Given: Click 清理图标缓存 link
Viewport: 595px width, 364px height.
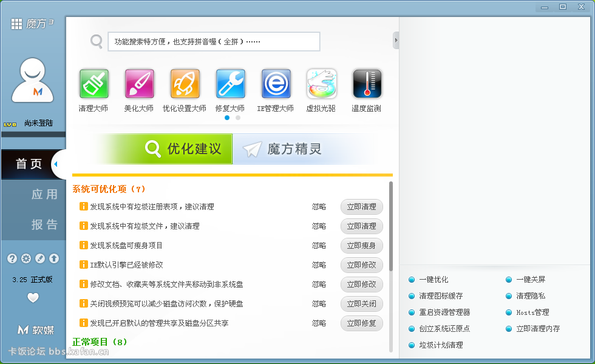Looking at the screenshot, I should point(441,296).
